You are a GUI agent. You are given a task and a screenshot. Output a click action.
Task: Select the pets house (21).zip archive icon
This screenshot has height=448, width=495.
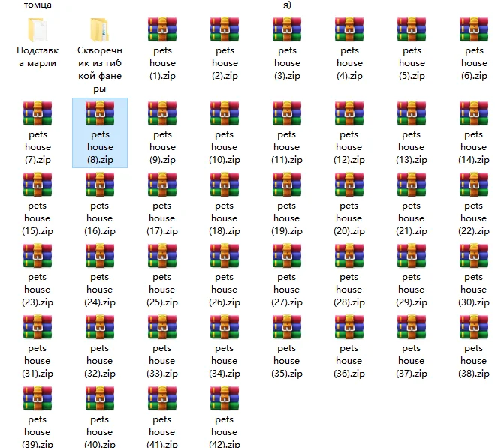pyautogui.click(x=412, y=185)
